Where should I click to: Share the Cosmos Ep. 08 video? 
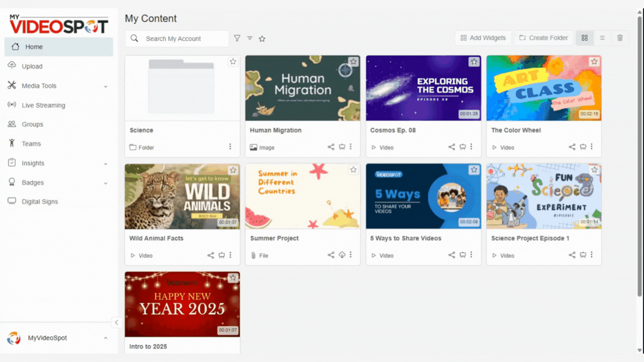click(451, 147)
